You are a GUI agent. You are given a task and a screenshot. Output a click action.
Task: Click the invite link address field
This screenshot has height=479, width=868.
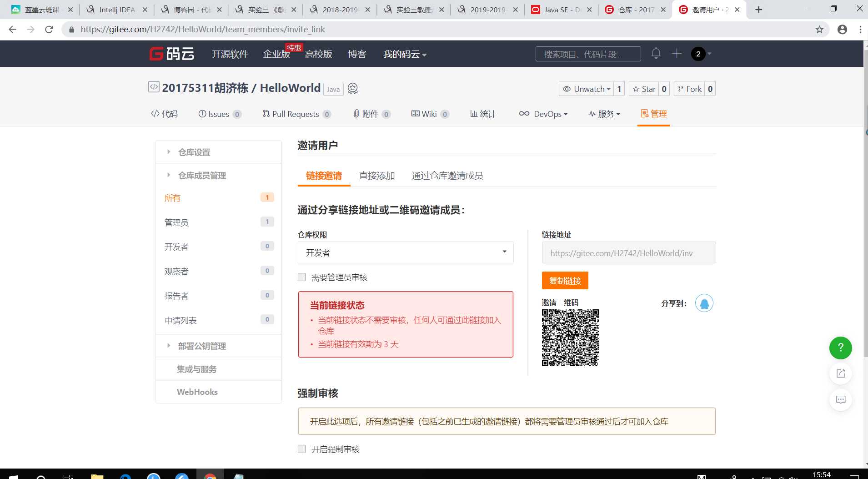pos(628,252)
